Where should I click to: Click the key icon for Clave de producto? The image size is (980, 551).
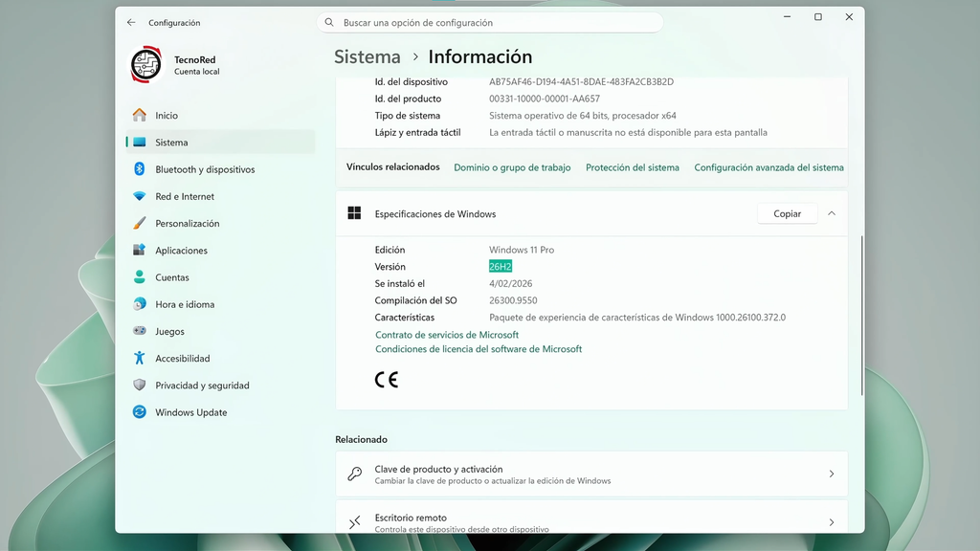354,474
